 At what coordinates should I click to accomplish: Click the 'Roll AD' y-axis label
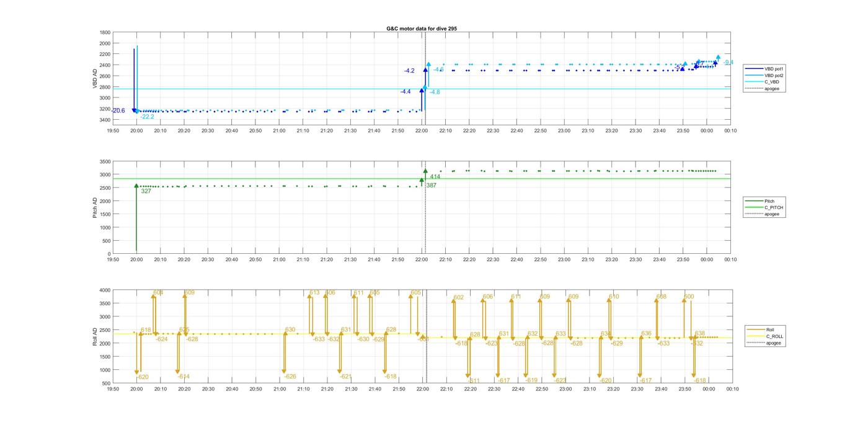(95, 336)
